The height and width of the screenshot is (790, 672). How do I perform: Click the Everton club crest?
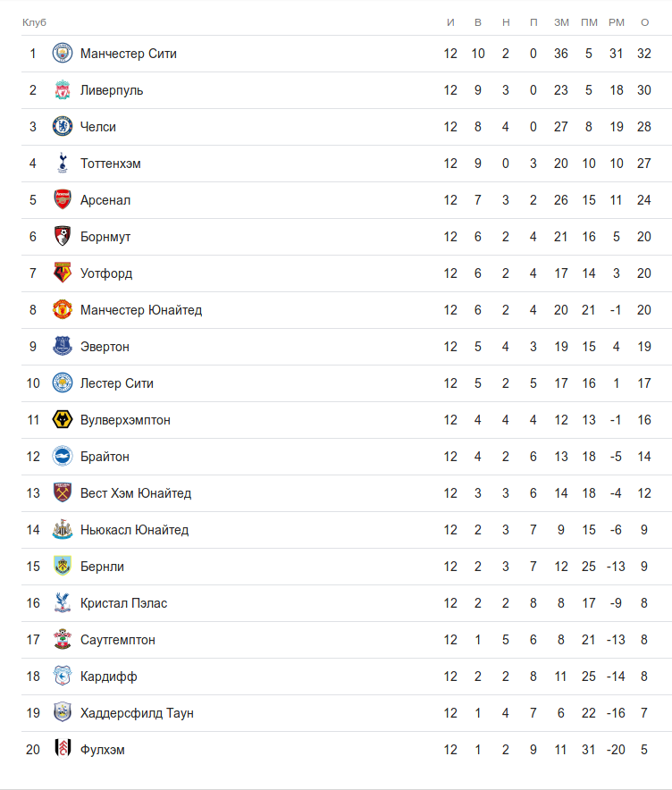[x=62, y=347]
